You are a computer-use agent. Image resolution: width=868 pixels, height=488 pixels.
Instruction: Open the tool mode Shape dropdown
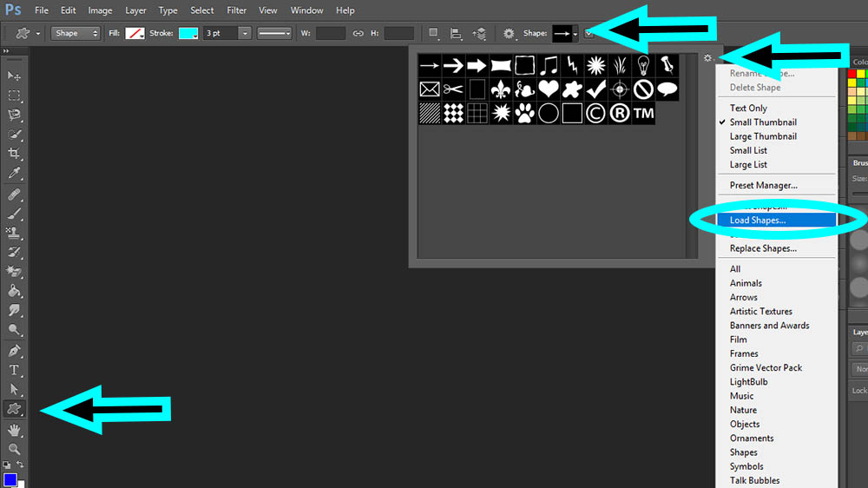pyautogui.click(x=76, y=33)
